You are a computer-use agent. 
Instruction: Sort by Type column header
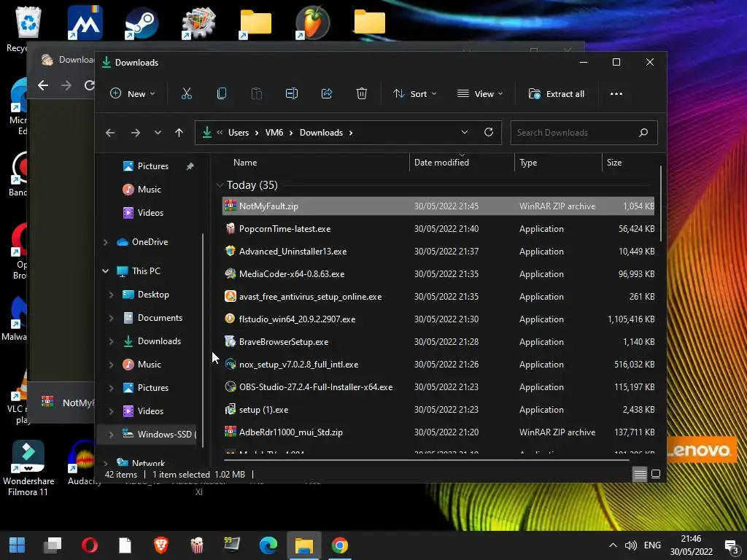pos(528,163)
